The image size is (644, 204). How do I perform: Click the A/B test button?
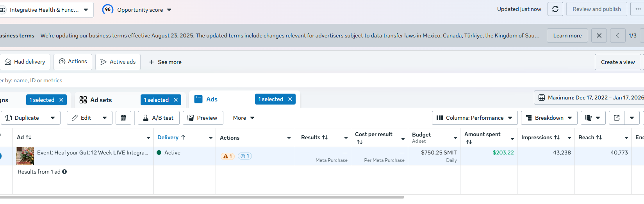pyautogui.click(x=159, y=118)
